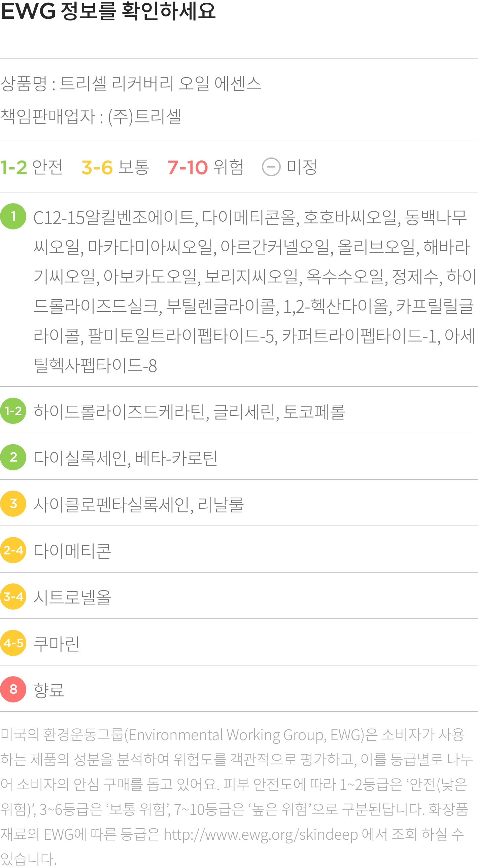Click the red grade 8 badge
This screenshot has height=868, width=478.
tap(13, 690)
